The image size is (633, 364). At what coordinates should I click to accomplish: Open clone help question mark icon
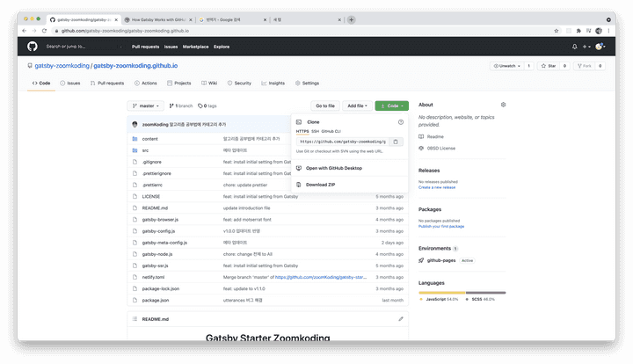(401, 122)
